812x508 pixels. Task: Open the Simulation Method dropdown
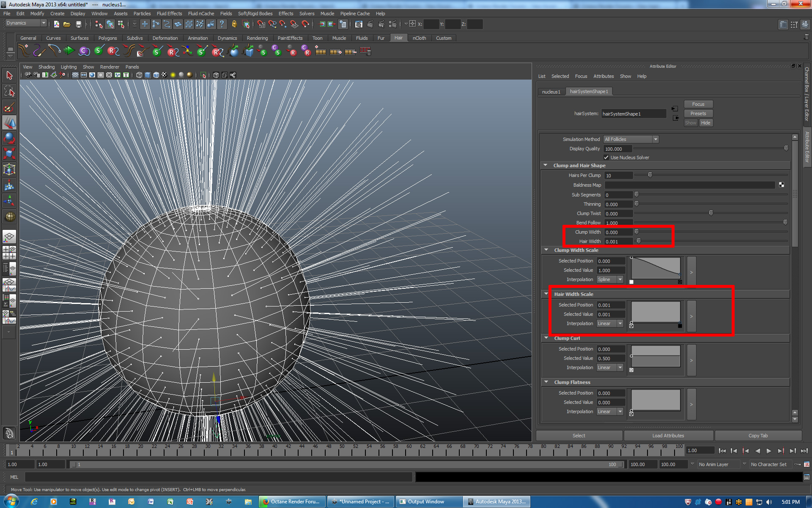[x=631, y=139]
